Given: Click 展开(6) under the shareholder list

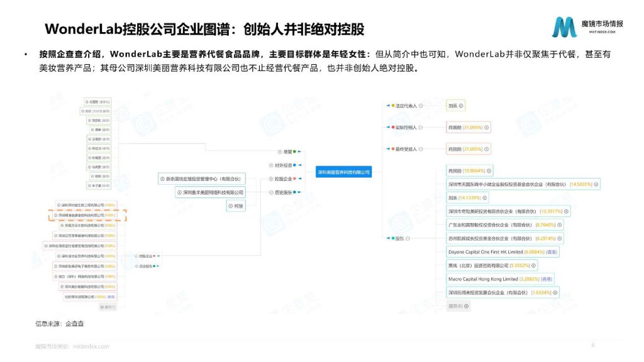Looking at the screenshot, I should pos(458,306).
